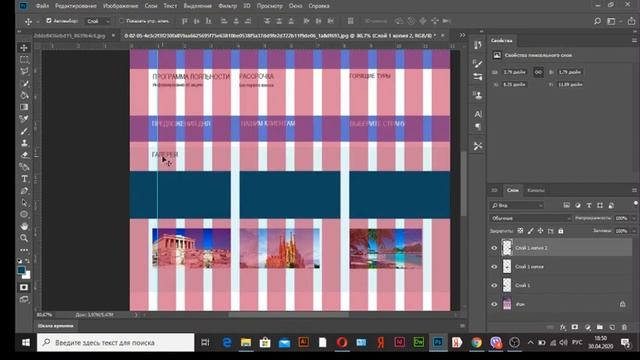Open the Фильтр menu
This screenshot has width=640, height=360.
227,6
